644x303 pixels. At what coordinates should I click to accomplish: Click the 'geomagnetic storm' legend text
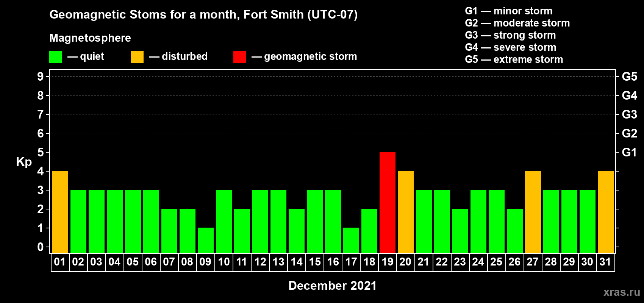point(311,56)
